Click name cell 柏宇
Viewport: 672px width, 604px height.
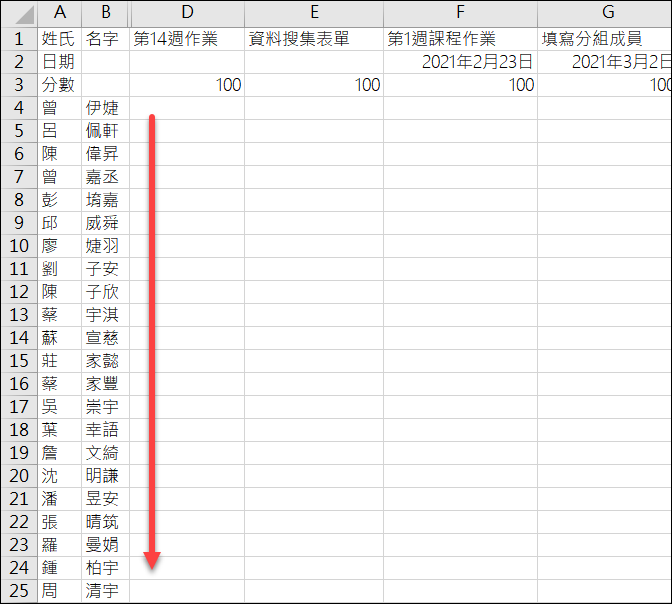(x=105, y=568)
